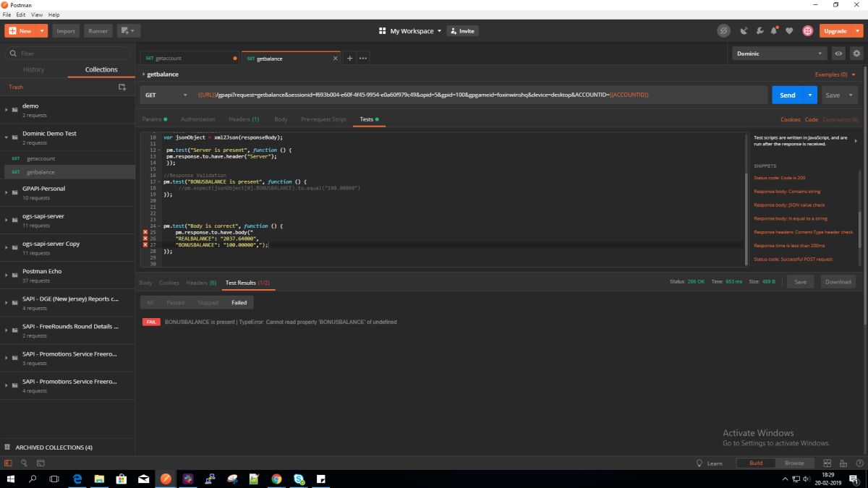This screenshot has height=488, width=868.
Task: Close the getbalance request tab
Action: pyautogui.click(x=335, y=59)
